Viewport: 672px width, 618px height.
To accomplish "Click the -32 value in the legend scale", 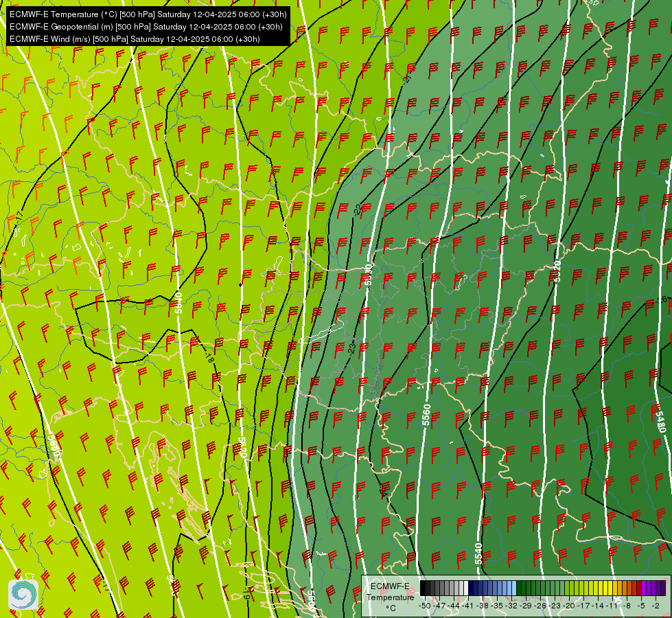I will pyautogui.click(x=511, y=606).
